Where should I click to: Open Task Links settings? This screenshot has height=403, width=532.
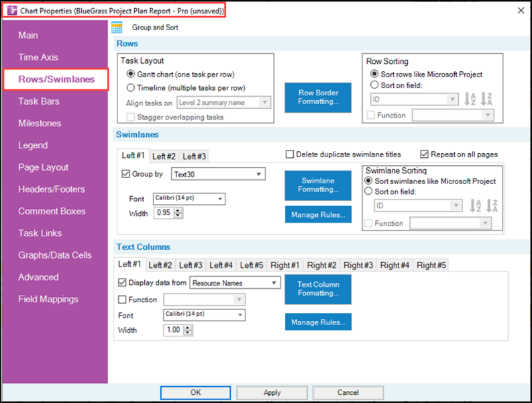point(40,233)
